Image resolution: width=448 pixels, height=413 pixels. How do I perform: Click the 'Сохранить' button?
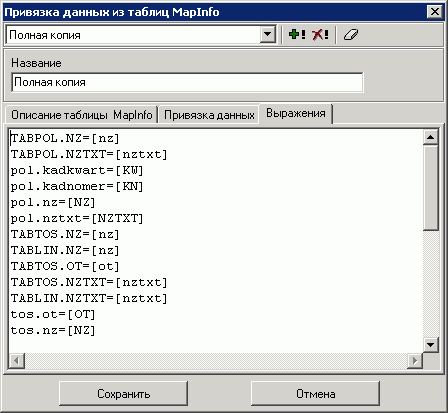tap(124, 394)
